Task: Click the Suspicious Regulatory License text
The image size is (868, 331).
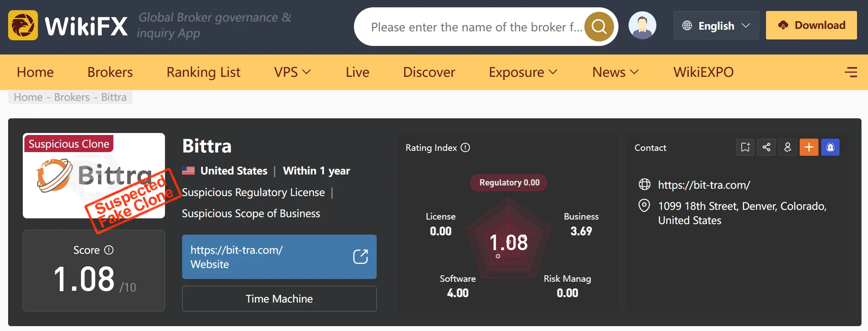Action: (x=254, y=192)
